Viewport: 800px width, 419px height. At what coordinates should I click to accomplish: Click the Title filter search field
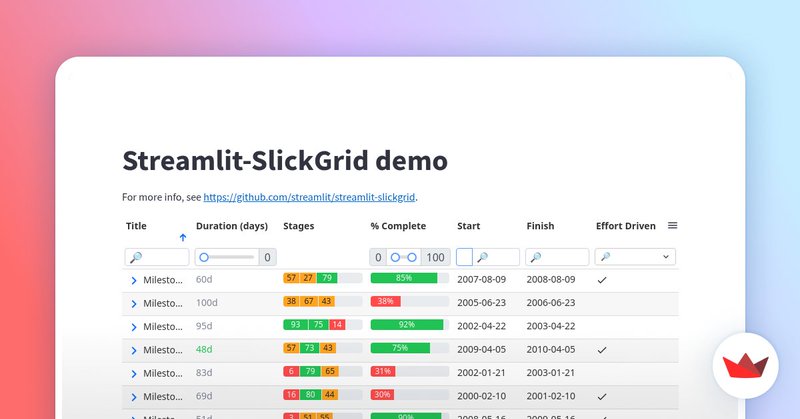point(157,257)
